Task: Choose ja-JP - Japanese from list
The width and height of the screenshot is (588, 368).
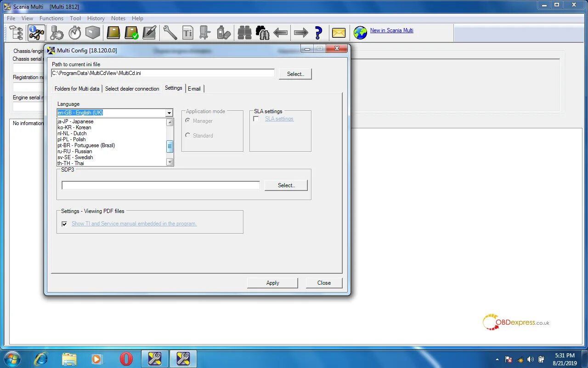Action: coord(111,121)
